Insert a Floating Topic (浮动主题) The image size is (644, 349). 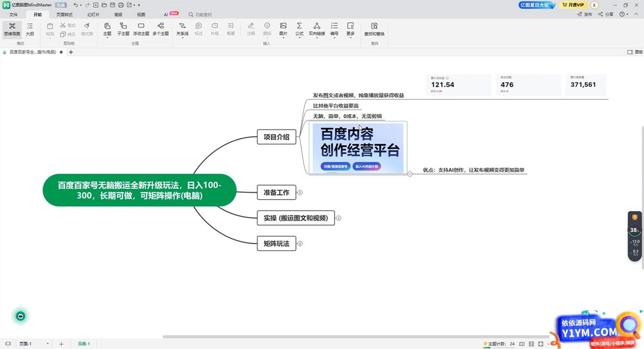click(141, 29)
